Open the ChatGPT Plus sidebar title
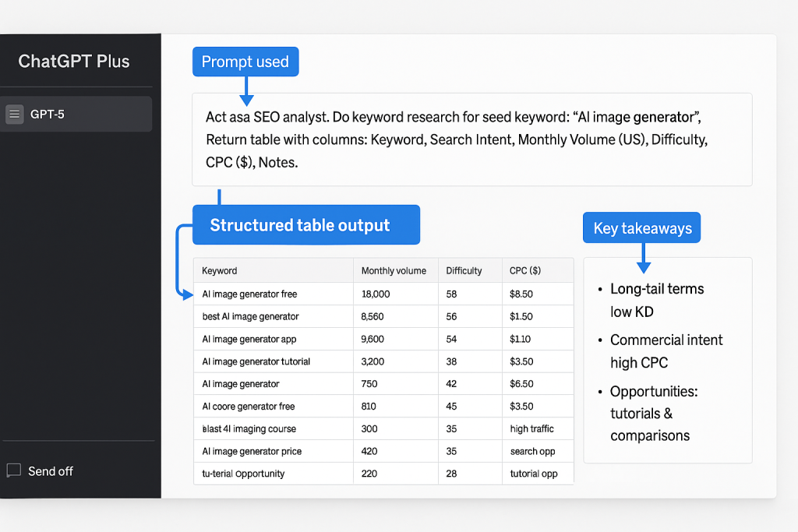Viewport: 798px width, 532px height. [x=74, y=62]
